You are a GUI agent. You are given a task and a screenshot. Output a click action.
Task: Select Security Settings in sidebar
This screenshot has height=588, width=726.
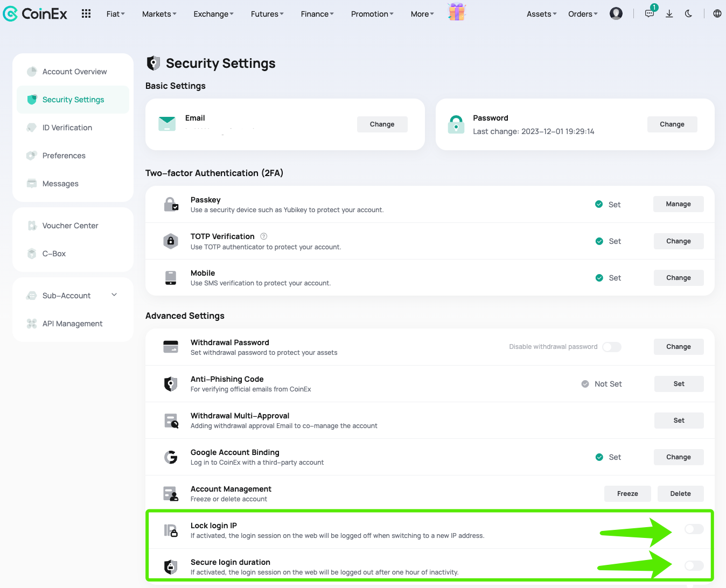click(73, 100)
